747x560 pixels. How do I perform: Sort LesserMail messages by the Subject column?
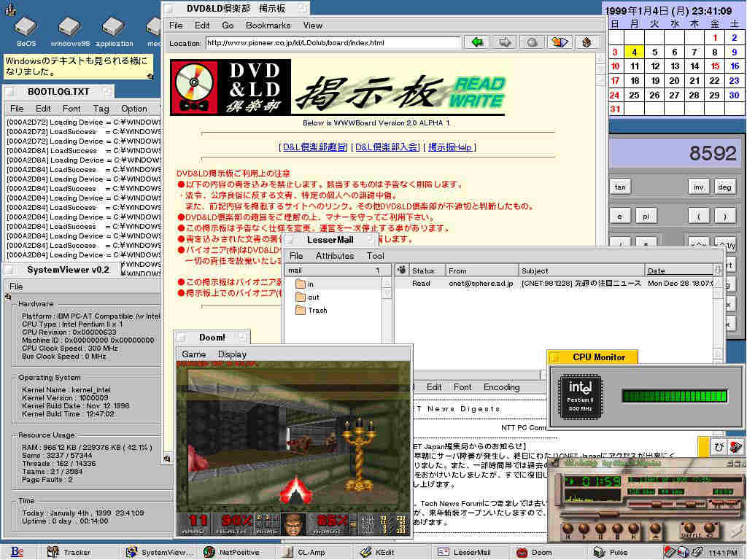click(x=581, y=271)
